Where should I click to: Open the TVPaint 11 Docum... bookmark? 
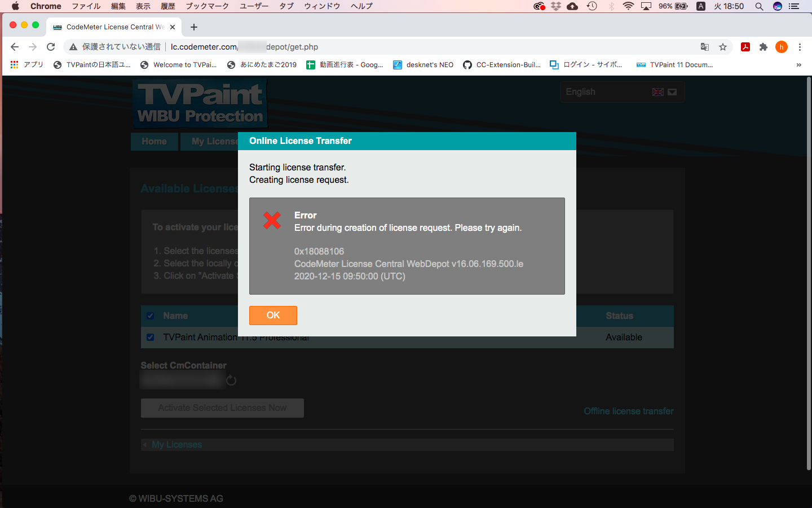point(675,65)
